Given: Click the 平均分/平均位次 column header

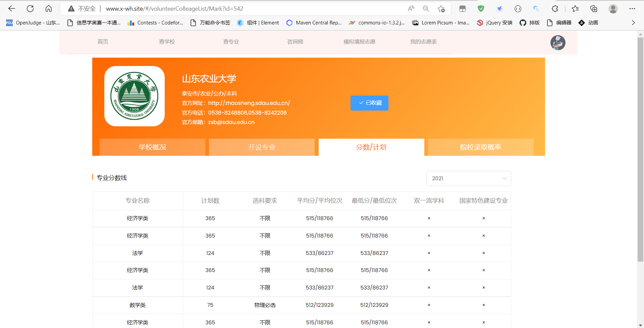Looking at the screenshot, I should [x=319, y=201].
